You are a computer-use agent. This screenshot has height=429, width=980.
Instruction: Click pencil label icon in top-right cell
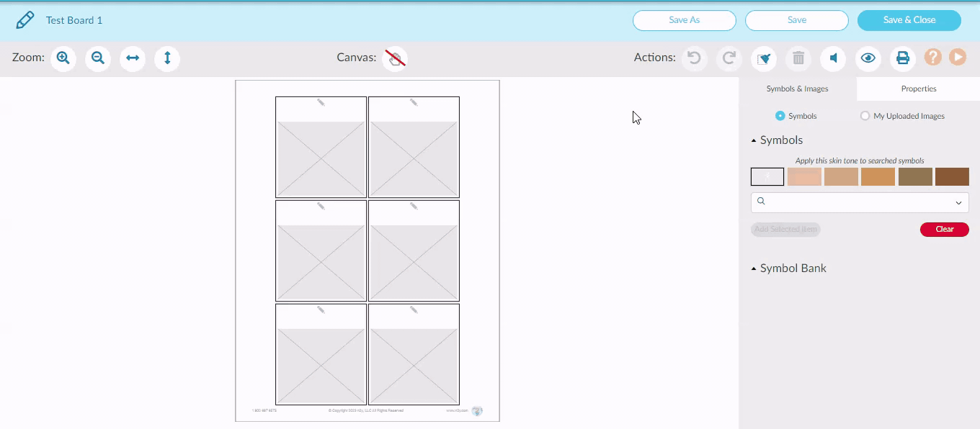(414, 103)
